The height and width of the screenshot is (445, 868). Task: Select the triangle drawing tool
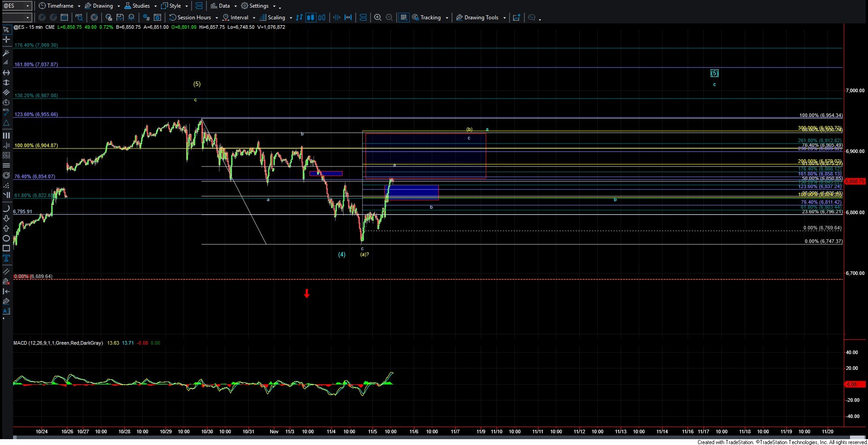click(x=6, y=122)
